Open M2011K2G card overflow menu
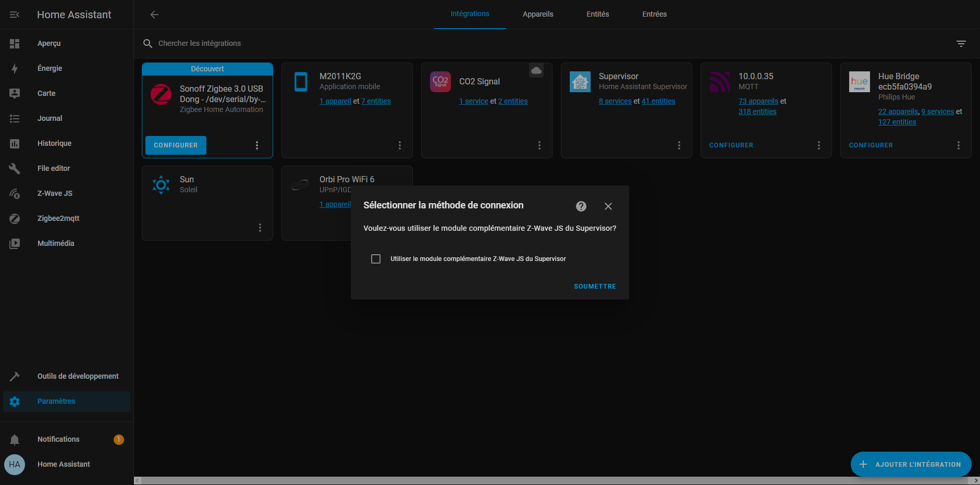 [400, 145]
